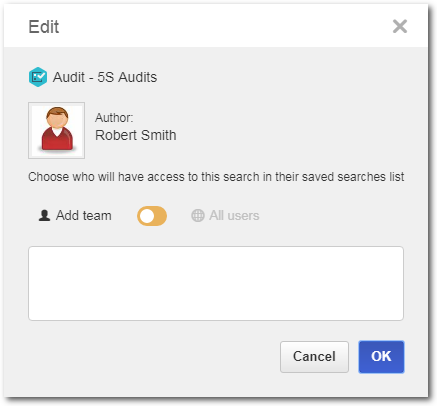Click the person icon beside Add team

(44, 215)
